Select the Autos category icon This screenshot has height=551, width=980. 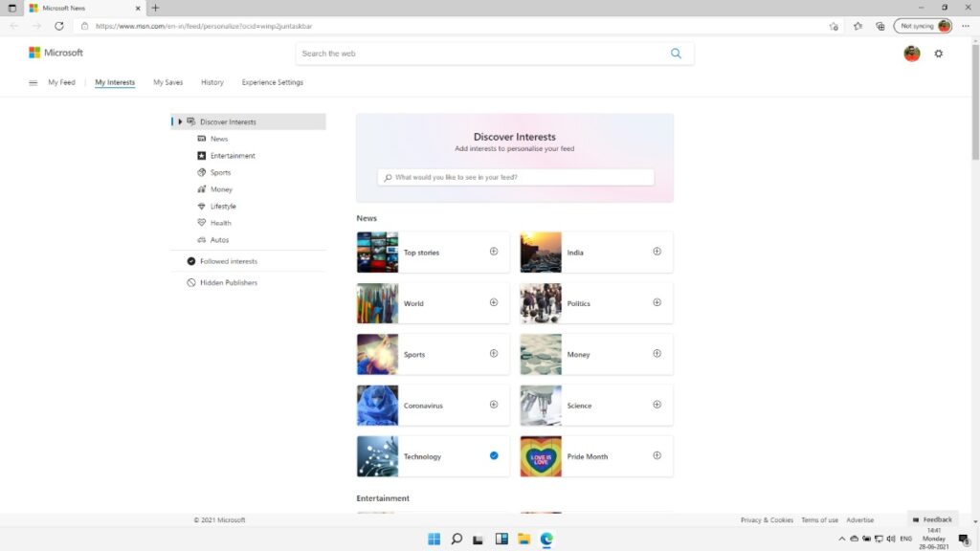point(201,239)
